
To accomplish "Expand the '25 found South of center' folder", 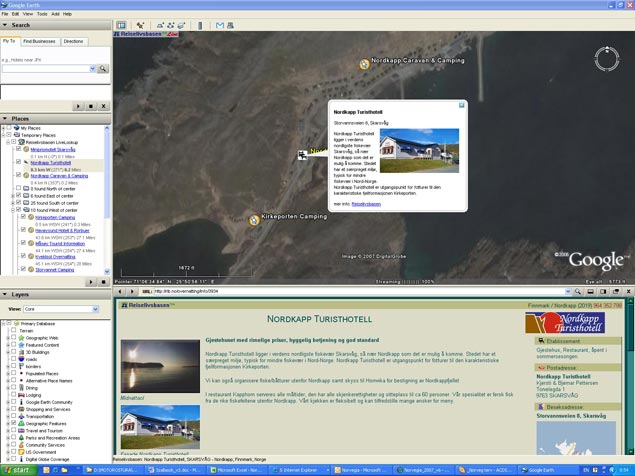I will coord(13,203).
